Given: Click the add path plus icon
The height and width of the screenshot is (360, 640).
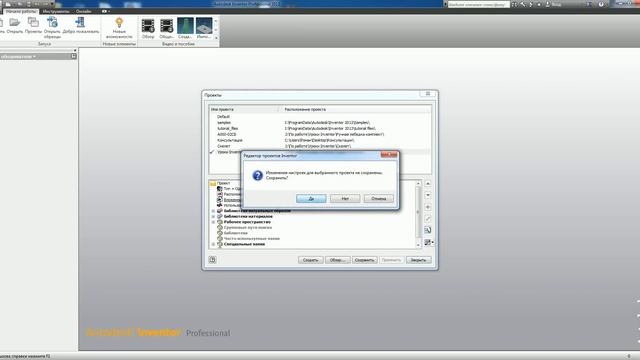Looking at the screenshot, I should click(428, 207).
